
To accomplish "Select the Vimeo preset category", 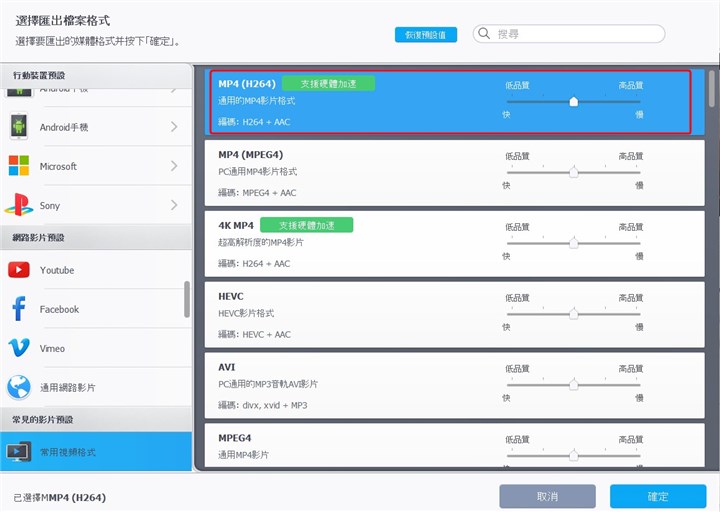I will [96, 348].
